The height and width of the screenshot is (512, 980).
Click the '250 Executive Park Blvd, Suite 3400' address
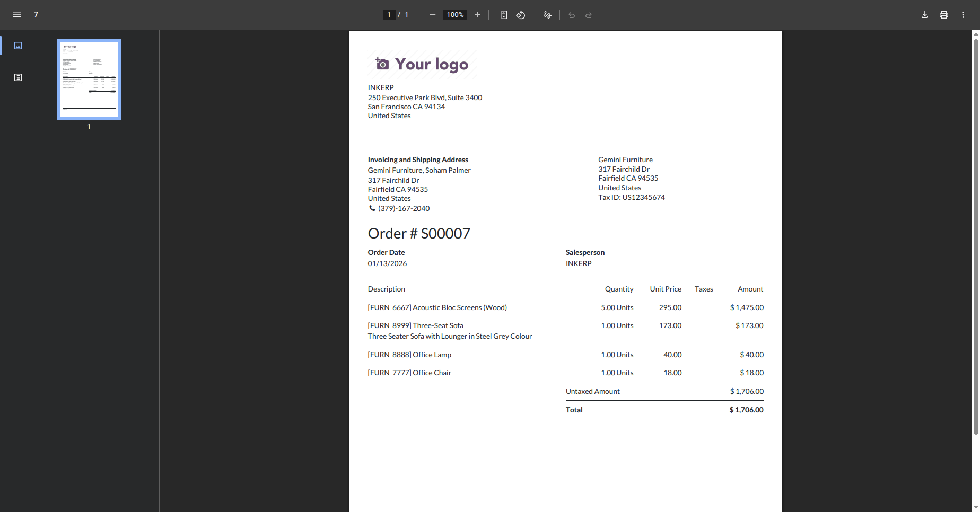pos(425,98)
